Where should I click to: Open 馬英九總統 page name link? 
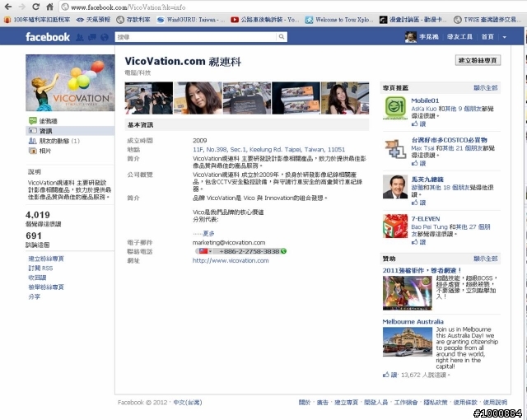point(427,180)
